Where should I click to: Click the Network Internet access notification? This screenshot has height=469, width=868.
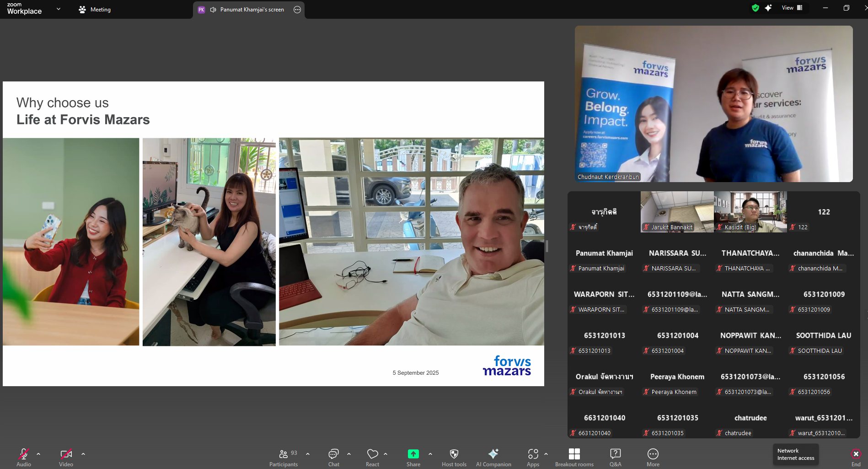point(796,454)
